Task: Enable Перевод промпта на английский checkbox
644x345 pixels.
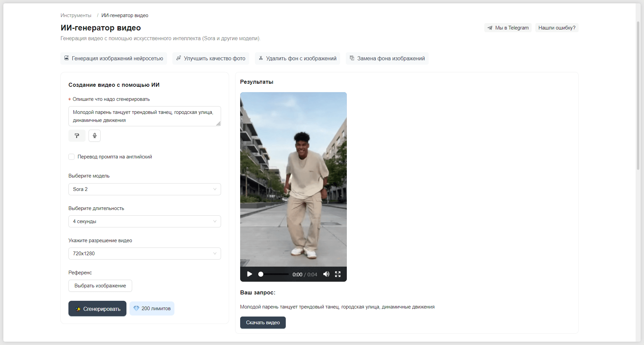Action: coord(71,157)
